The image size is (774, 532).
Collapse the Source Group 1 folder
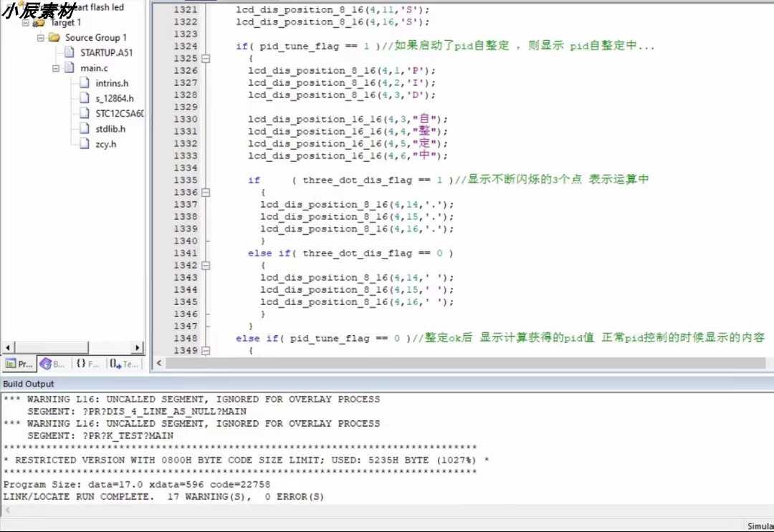40,38
